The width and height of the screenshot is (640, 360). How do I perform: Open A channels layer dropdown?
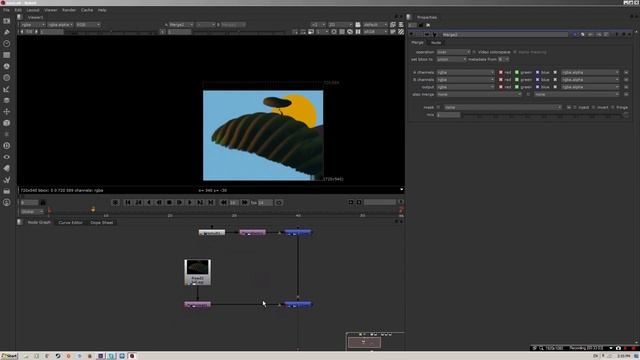[465, 72]
